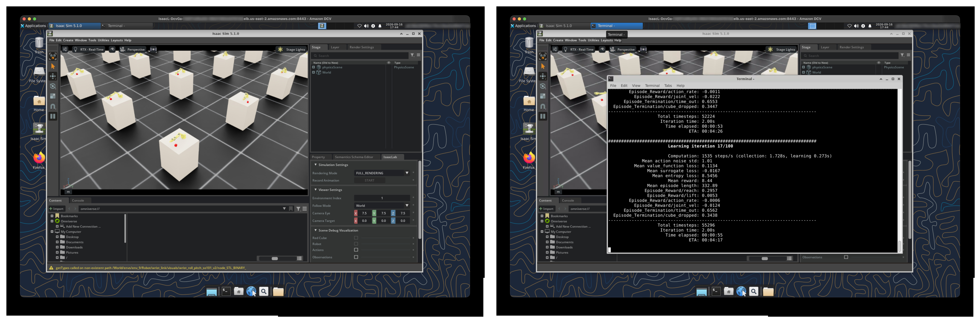Select the Scale tool in left screenshot
Screen dimensions: 980x322
[53, 96]
